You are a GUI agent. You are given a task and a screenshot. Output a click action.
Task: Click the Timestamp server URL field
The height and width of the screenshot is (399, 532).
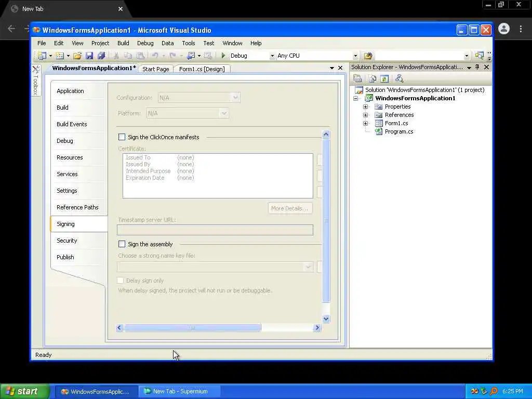coord(215,230)
